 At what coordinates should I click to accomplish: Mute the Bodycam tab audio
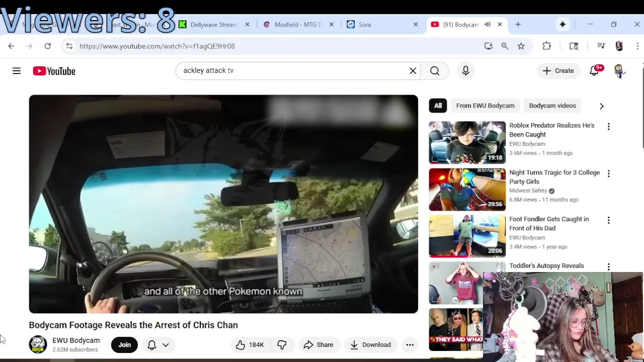click(487, 24)
